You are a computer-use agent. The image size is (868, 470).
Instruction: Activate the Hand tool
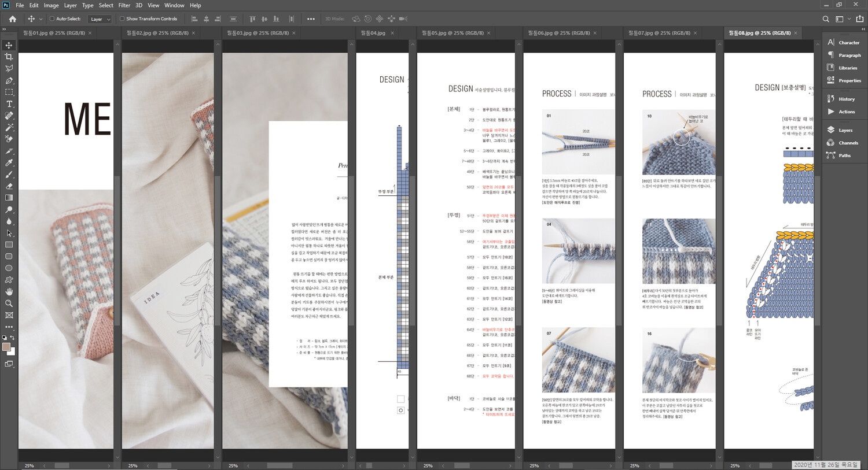[9, 291]
